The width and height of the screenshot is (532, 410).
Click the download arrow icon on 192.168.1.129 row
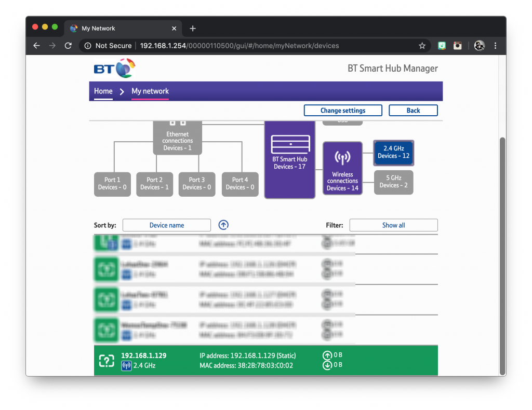click(327, 365)
